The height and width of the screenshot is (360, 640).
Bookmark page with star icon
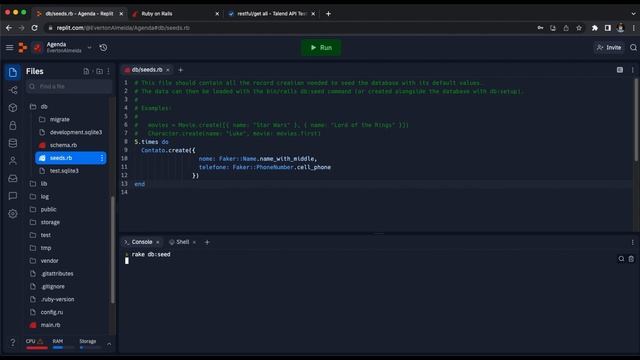click(x=579, y=28)
